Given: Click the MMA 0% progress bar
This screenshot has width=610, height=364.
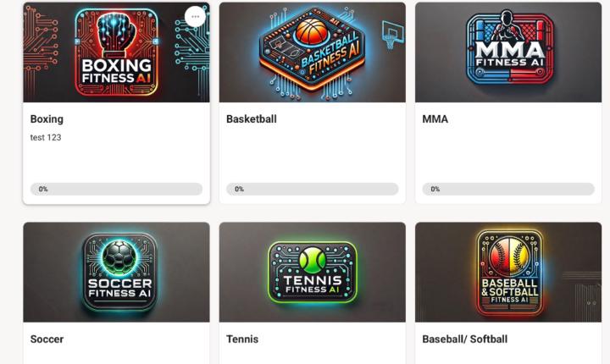Looking at the screenshot, I should coord(508,189).
